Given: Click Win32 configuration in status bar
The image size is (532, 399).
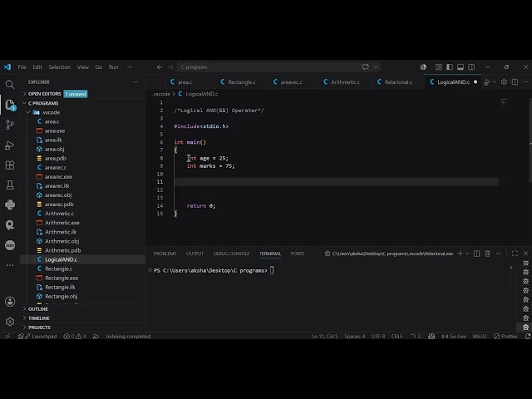Looking at the screenshot, I should 480,336.
